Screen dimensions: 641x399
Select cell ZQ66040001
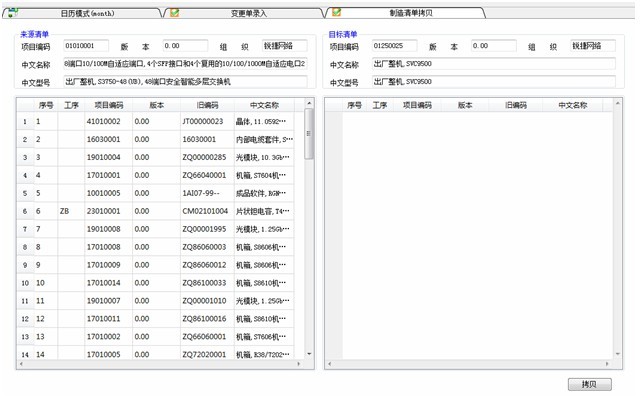pyautogui.click(x=207, y=175)
